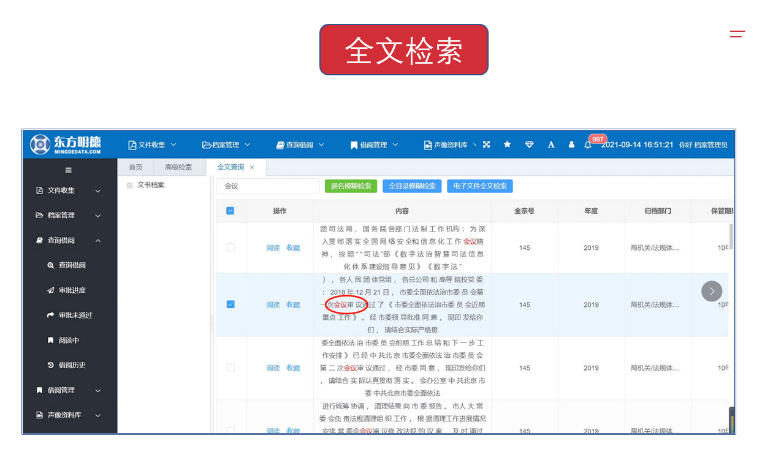Expand 借阅管理 in the left sidebar
This screenshot has height=449, width=762.
pyautogui.click(x=68, y=389)
